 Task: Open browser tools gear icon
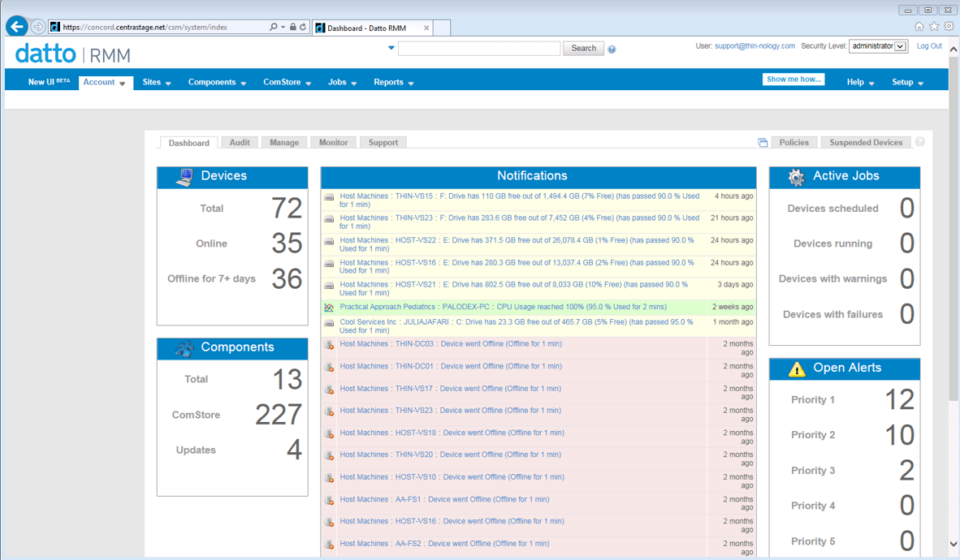pyautogui.click(x=949, y=26)
